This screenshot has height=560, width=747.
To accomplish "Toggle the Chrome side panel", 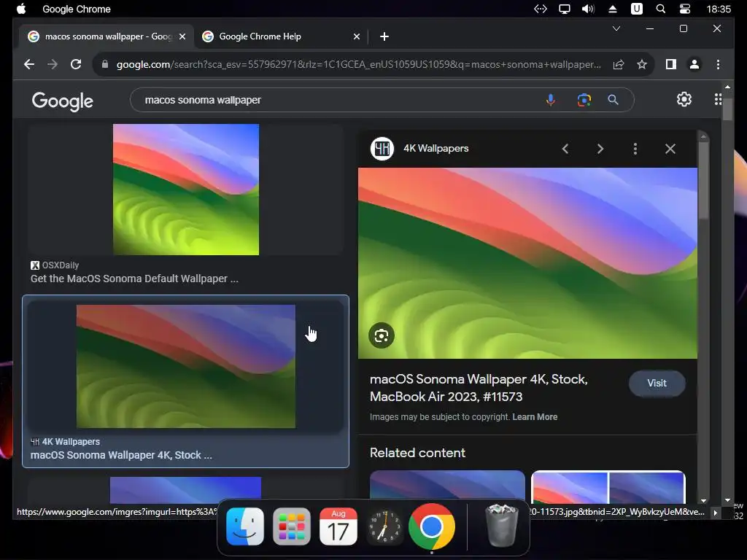I will 671,64.
